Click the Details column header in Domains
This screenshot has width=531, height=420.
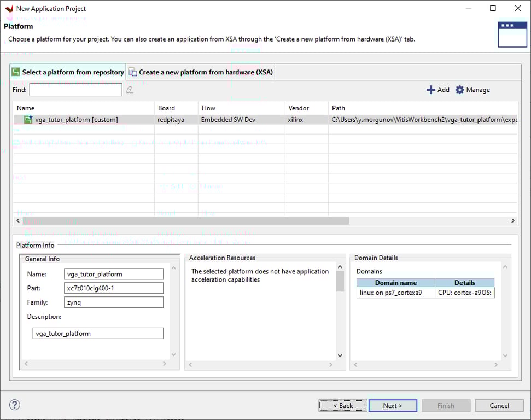[x=465, y=283]
